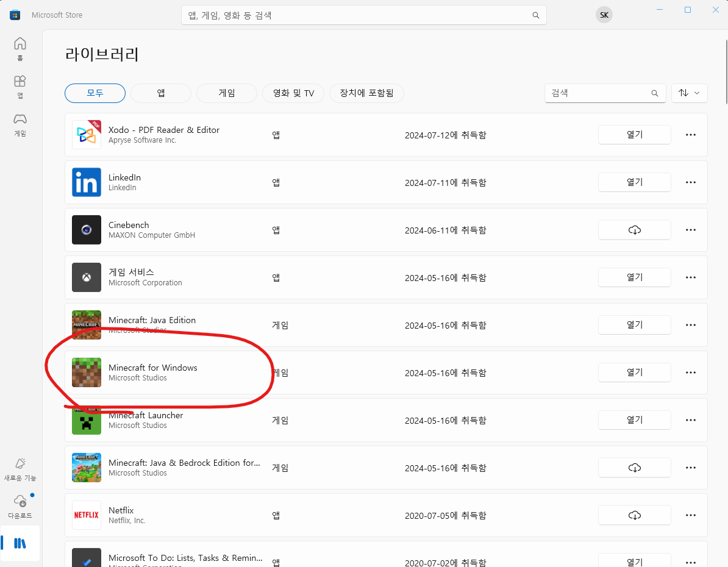The height and width of the screenshot is (567, 728).
Task: Click the LinkedIn app icon
Action: pyautogui.click(x=87, y=182)
